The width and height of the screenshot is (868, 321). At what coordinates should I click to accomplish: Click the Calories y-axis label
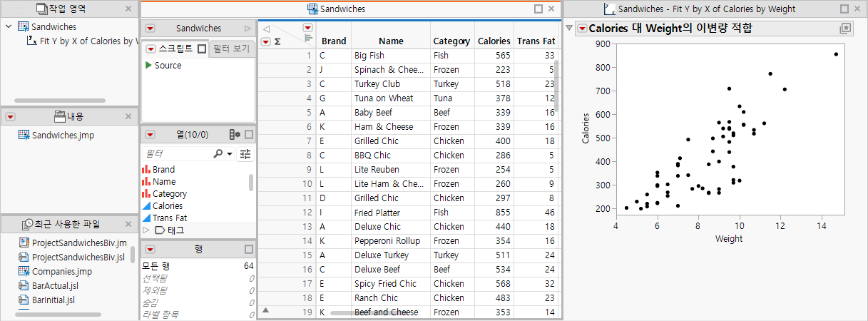click(586, 128)
